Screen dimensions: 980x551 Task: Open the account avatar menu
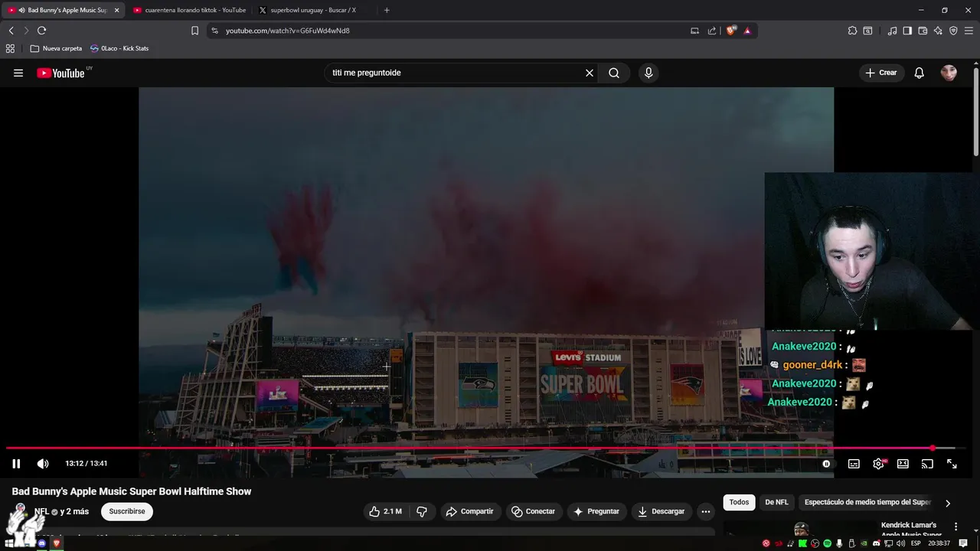[x=949, y=73]
